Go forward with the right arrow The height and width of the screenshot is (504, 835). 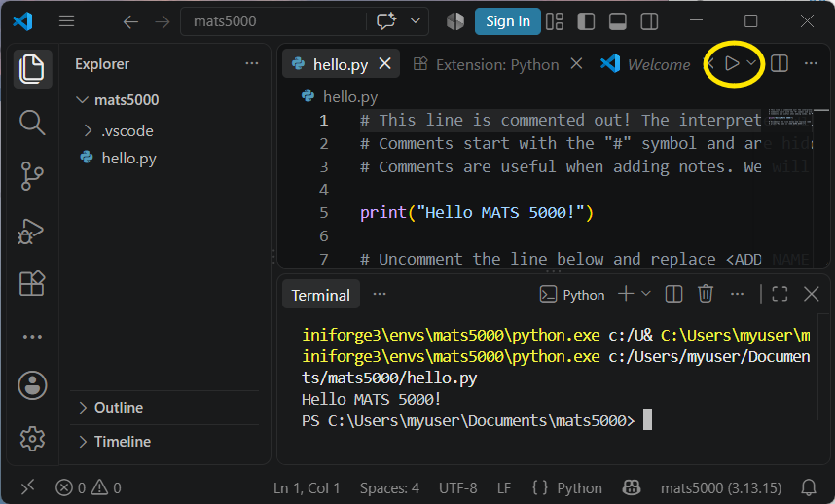point(163,21)
